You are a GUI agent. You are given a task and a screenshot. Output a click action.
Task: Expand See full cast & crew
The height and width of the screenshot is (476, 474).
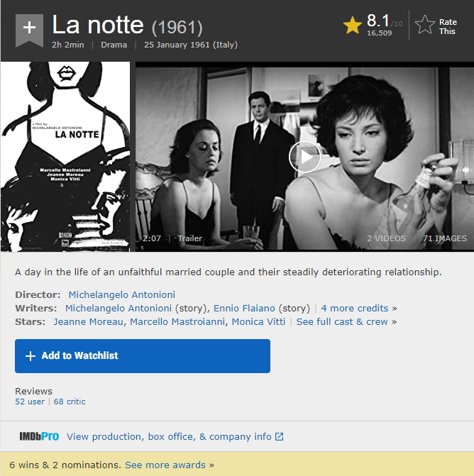coord(342,322)
